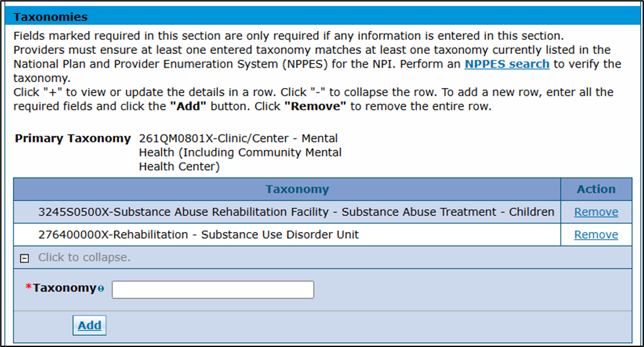The image size is (644, 347).
Task: Select the 3245S0500X Substance Abuse Rehabilitation Facility row
Action: (x=296, y=212)
